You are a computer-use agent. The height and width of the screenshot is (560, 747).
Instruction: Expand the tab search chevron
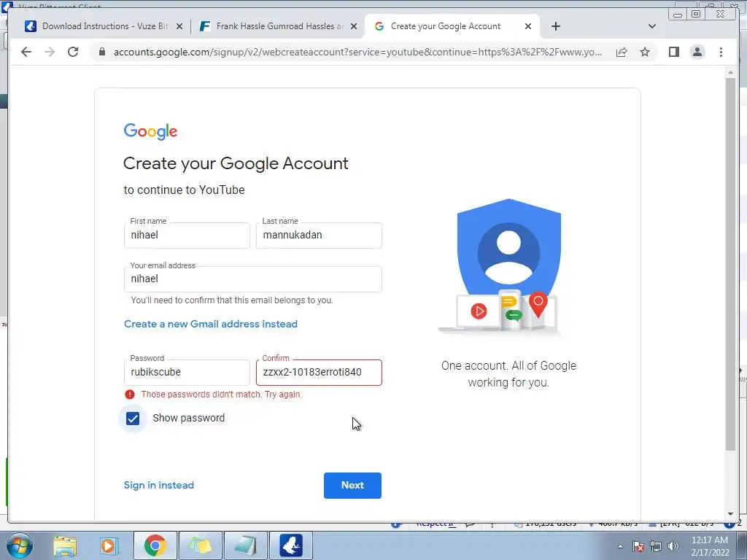point(652,26)
